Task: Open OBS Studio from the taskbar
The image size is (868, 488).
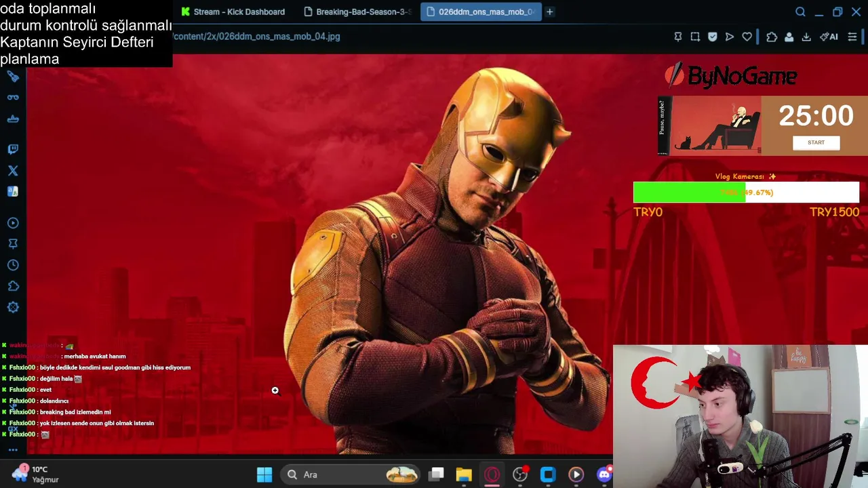Action: pyautogui.click(x=520, y=474)
